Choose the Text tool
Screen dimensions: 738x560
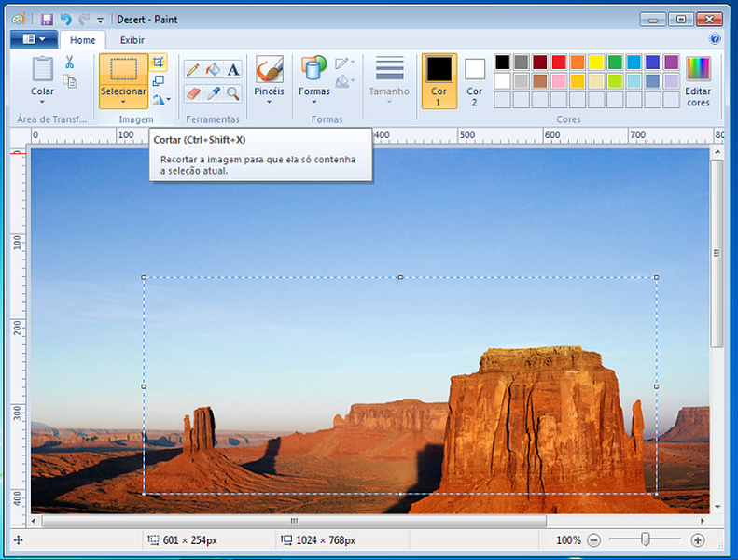pyautogui.click(x=233, y=69)
